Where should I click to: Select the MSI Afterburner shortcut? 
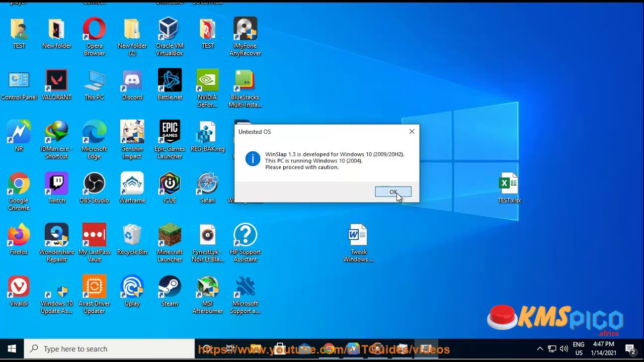(207, 295)
